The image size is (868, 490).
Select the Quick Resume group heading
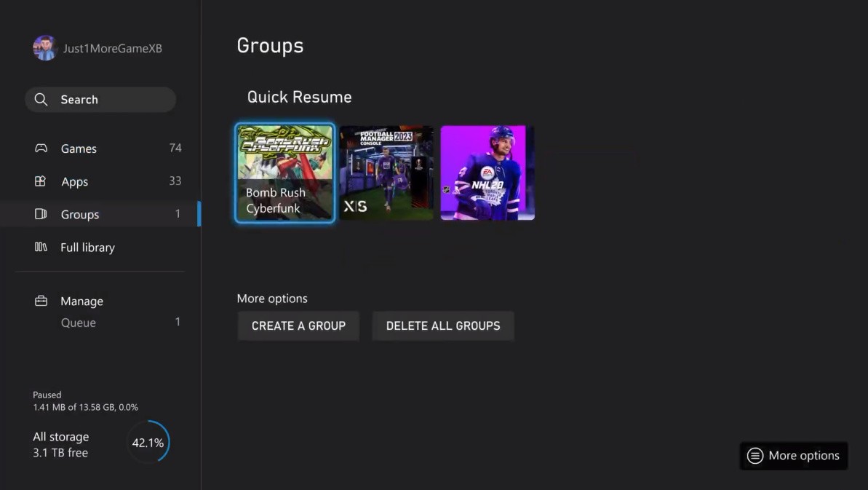point(299,98)
